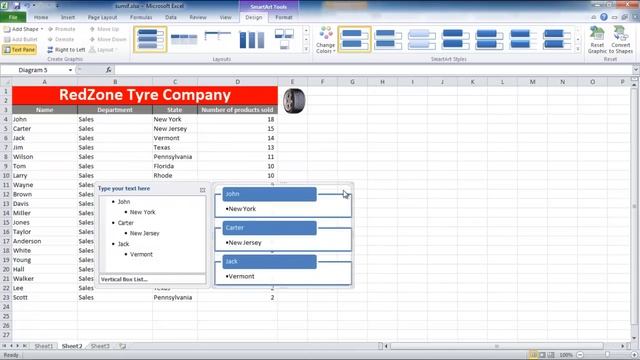This screenshot has width=640, height=360.
Task: Click Reset Graphic button
Action: click(597, 40)
